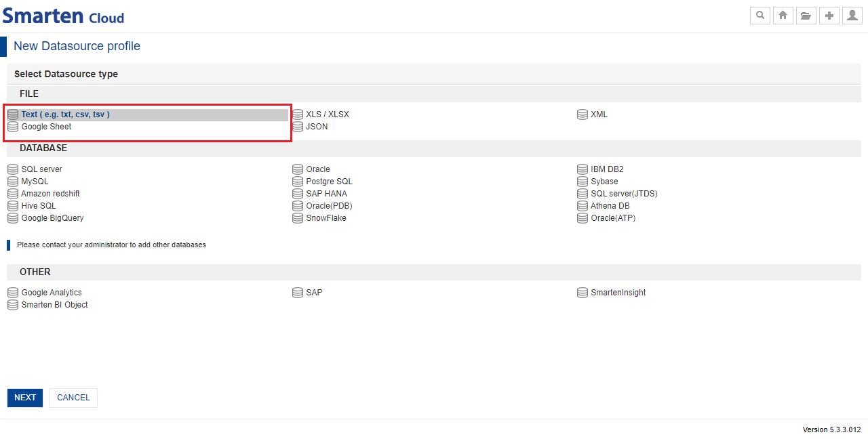Pick the Oracle(ATP) label
Viewport: 868px width, 441px height.
pos(613,218)
